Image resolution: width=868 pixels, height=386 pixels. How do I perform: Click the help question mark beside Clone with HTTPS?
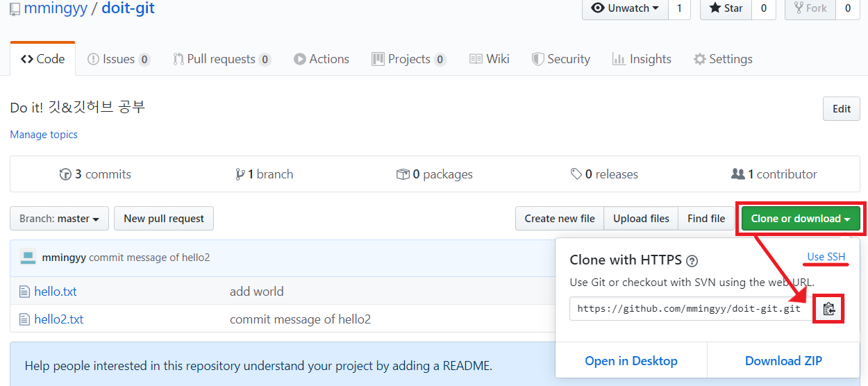click(692, 261)
